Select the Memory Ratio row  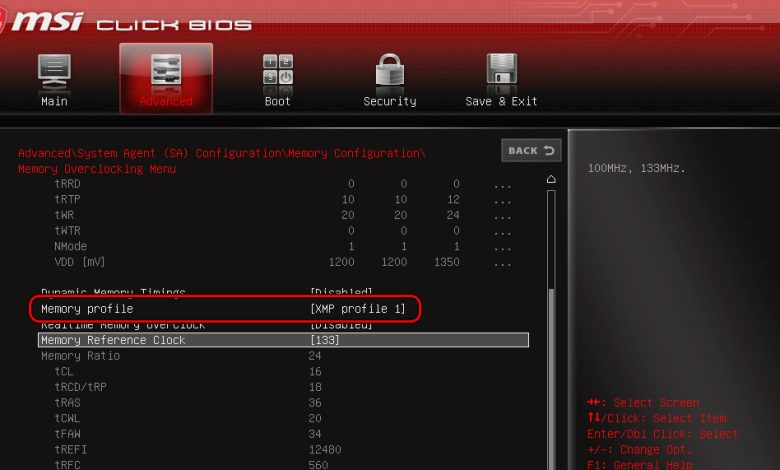point(284,356)
